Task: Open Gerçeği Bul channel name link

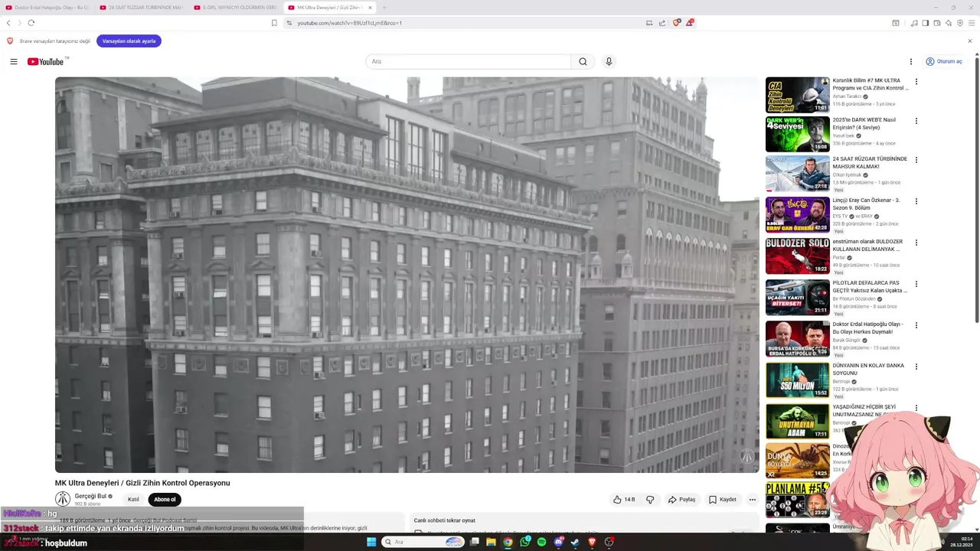Action: click(90, 496)
